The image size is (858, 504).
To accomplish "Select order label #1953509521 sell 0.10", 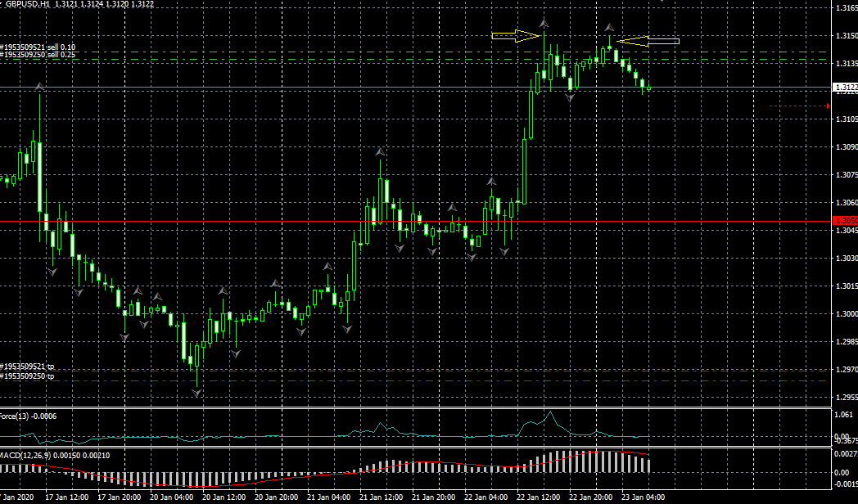I will pyautogui.click(x=38, y=47).
